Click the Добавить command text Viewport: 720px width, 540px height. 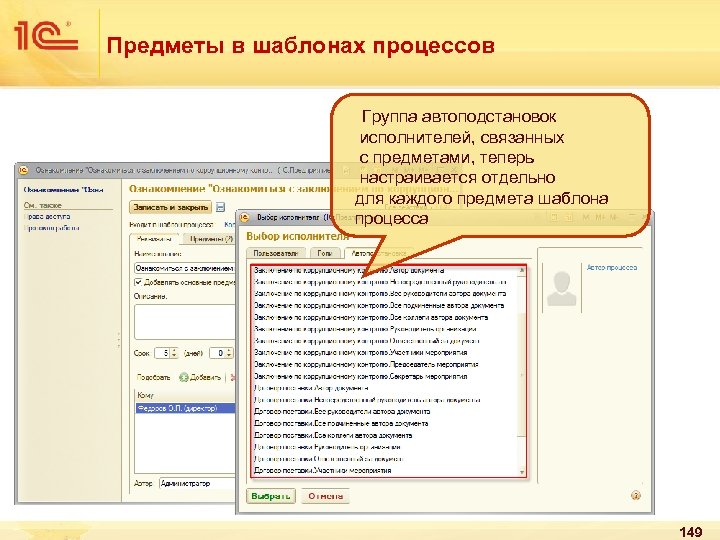(205, 377)
